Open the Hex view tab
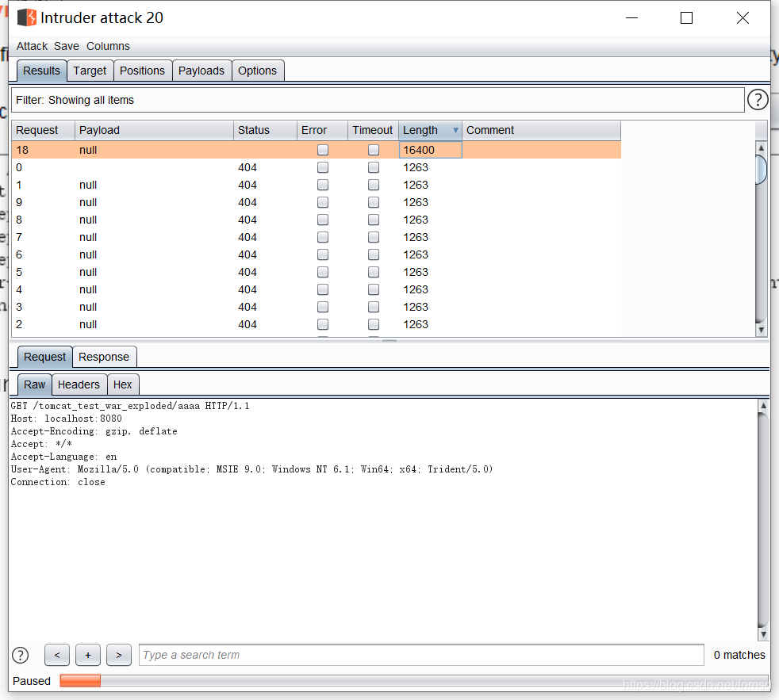This screenshot has width=779, height=700. [123, 384]
